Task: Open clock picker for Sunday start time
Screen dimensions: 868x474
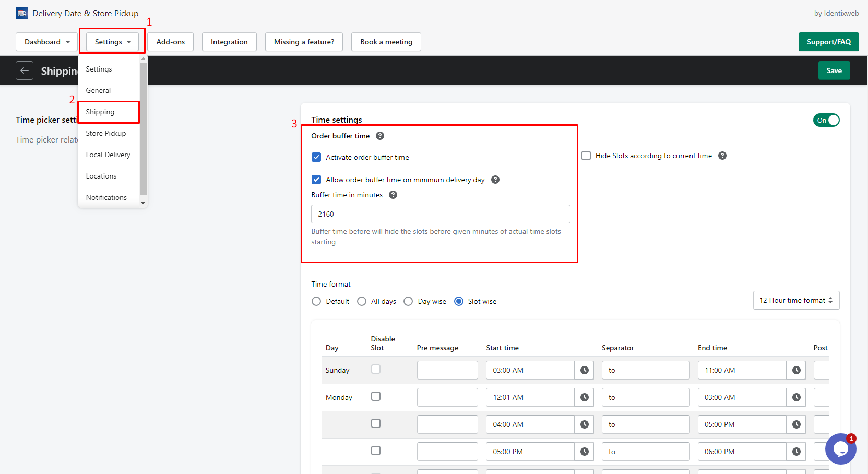Action: tap(585, 370)
